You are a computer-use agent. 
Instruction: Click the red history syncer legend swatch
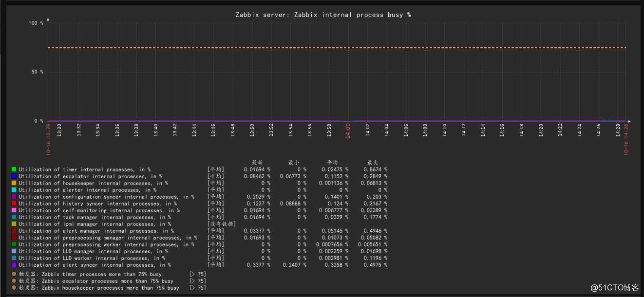pyautogui.click(x=14, y=204)
